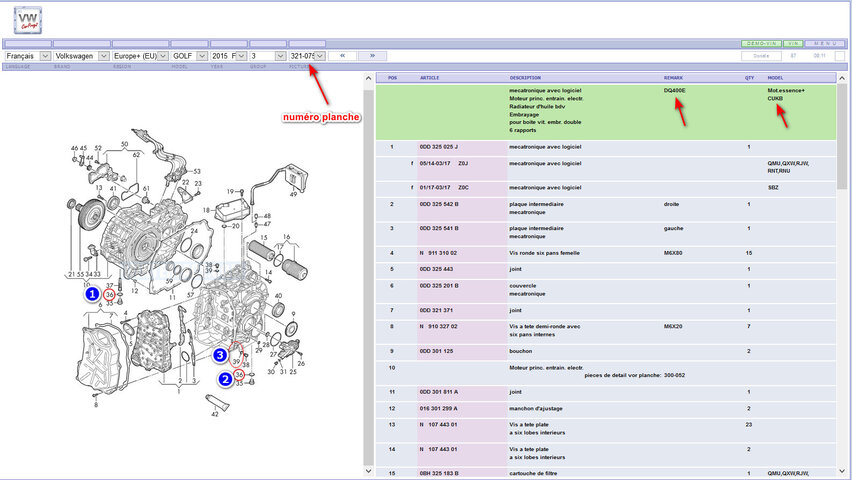
Task: Click the VW logo icon
Action: (x=28, y=20)
